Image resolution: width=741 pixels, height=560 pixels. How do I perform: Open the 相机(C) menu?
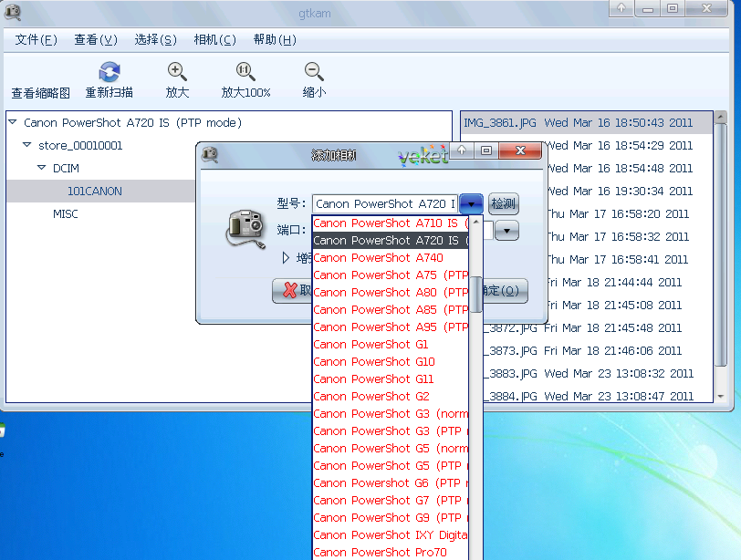[215, 39]
